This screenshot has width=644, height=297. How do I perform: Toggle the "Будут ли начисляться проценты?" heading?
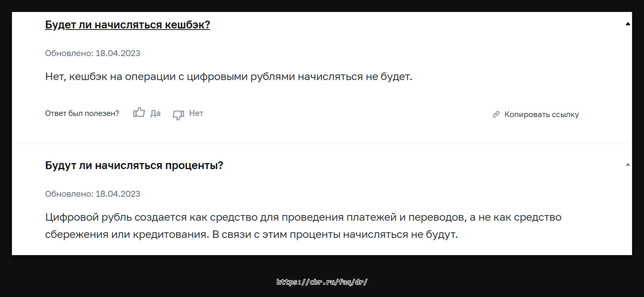pos(134,165)
